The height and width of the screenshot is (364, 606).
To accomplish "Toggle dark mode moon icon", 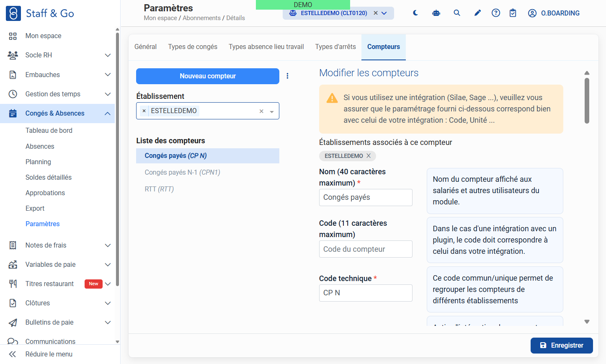I will click(415, 13).
